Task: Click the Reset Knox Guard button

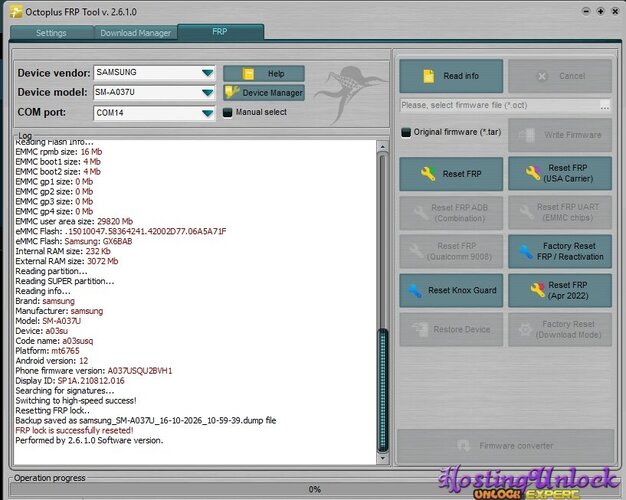Action: (451, 290)
